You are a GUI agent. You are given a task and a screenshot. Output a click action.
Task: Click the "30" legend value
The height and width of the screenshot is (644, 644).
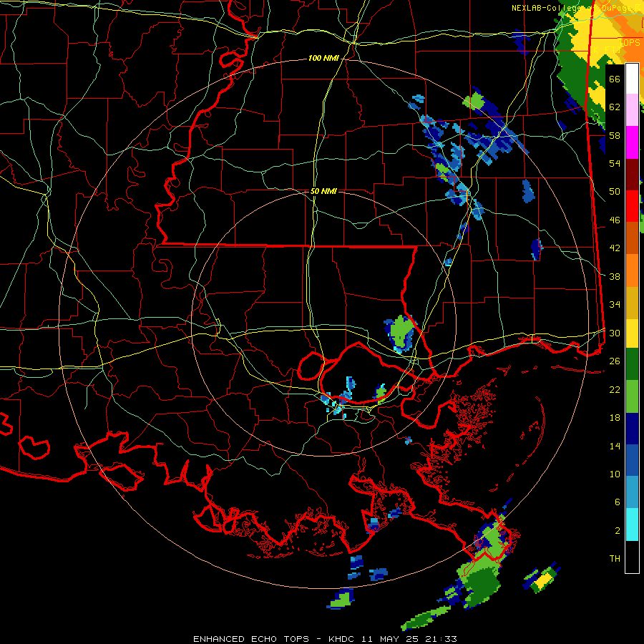pos(615,333)
